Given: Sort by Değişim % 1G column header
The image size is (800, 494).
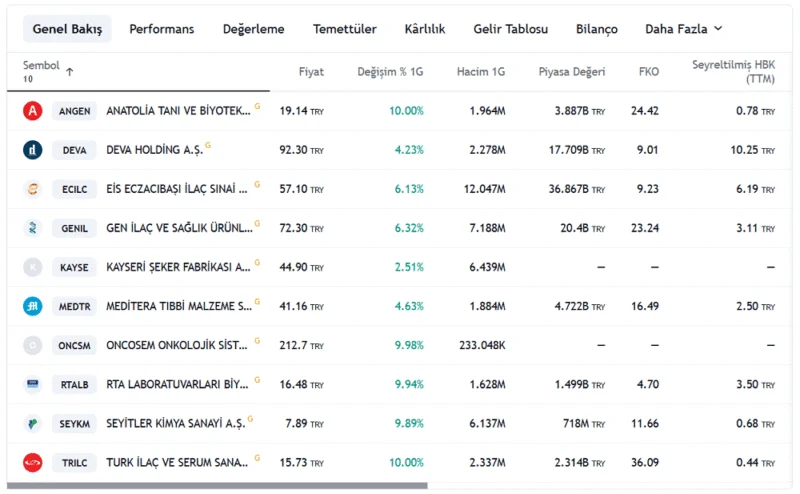Looking at the screenshot, I should click(x=390, y=72).
